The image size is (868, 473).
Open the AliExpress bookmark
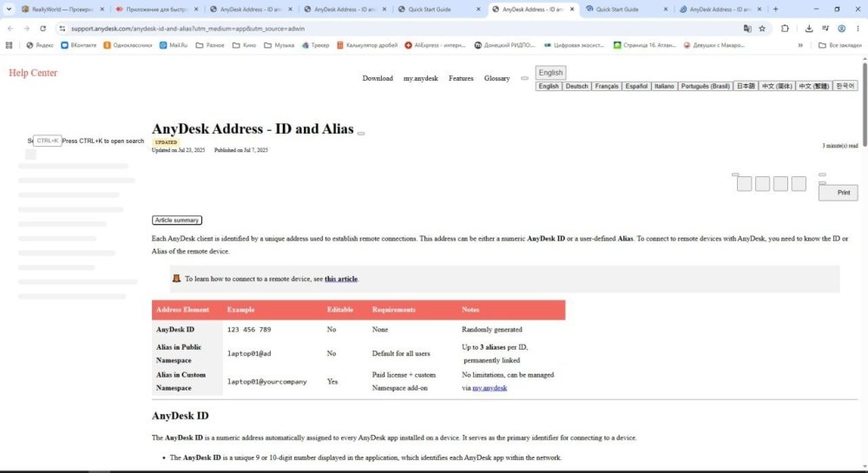coord(435,45)
